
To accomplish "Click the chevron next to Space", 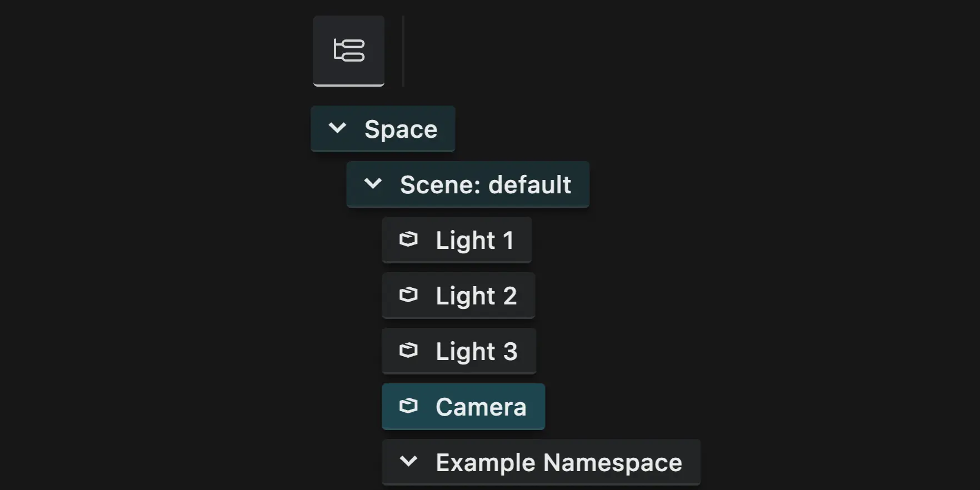I will tap(337, 128).
